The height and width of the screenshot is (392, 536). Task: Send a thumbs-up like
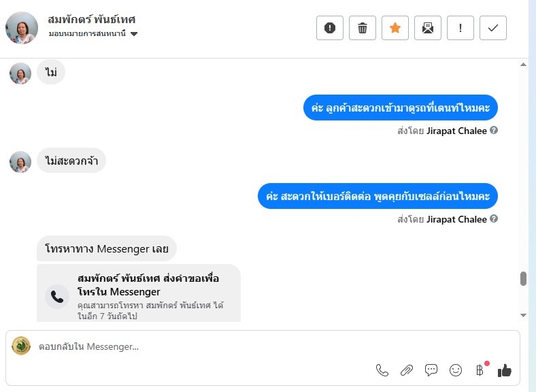point(504,370)
